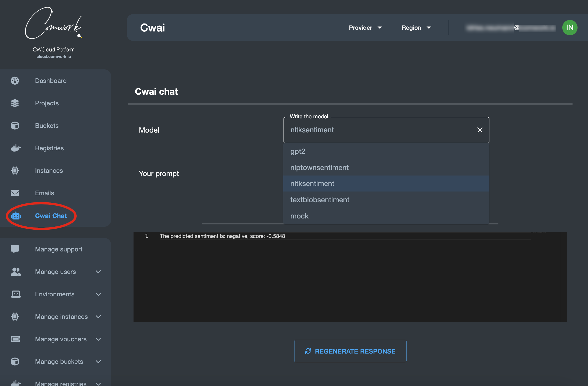Viewport: 588px width, 386px height.
Task: Click the Buckets cube icon
Action: point(15,126)
